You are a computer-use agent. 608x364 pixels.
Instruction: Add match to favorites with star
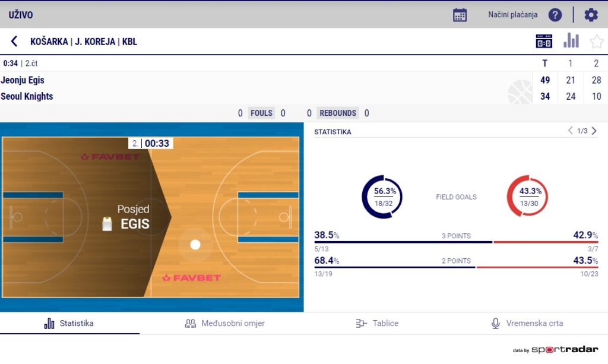(596, 42)
